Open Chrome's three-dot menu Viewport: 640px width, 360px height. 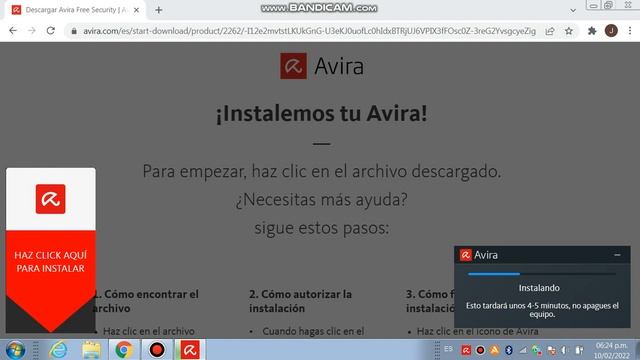pos(630,31)
